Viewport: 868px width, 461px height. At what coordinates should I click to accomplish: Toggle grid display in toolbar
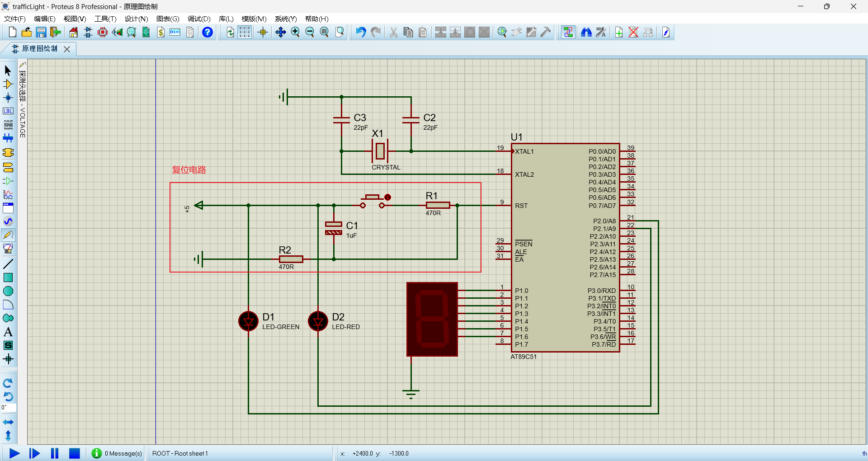coord(245,32)
